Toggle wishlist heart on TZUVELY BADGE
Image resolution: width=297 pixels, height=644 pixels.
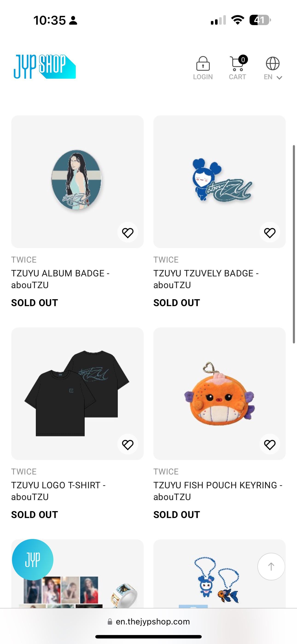[x=270, y=233]
